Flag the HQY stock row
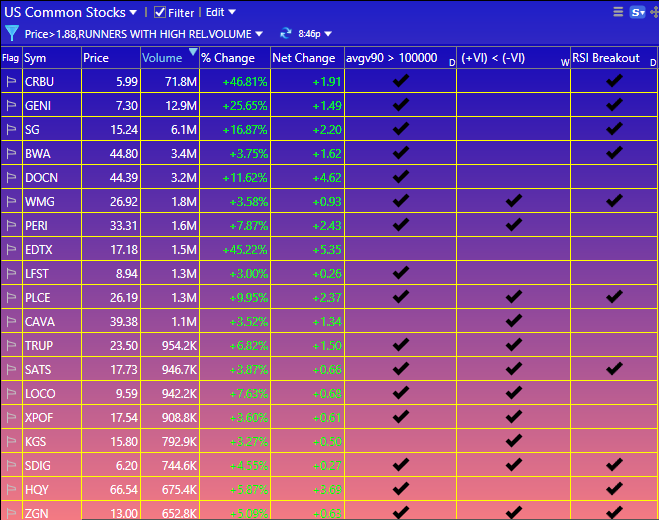The image size is (659, 520). 11,488
